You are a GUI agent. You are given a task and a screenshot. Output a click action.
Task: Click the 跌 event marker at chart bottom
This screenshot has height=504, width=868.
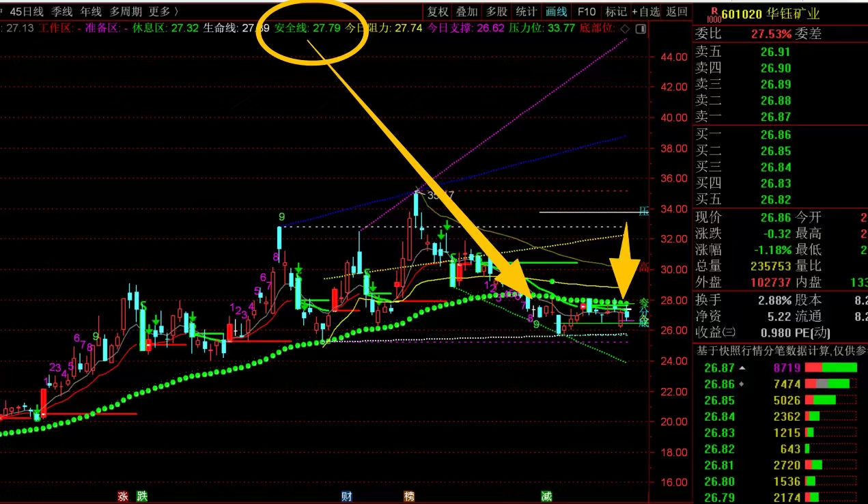pyautogui.click(x=141, y=496)
